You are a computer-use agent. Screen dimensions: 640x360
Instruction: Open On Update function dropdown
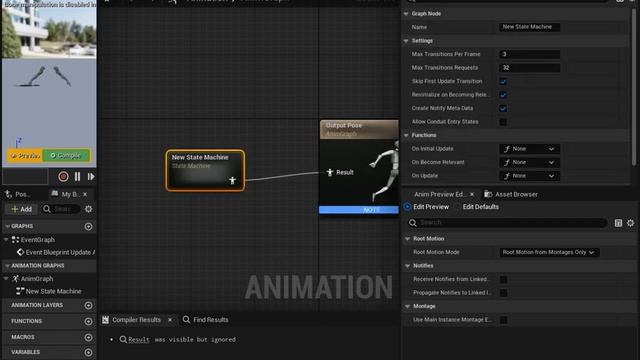pyautogui.click(x=529, y=176)
